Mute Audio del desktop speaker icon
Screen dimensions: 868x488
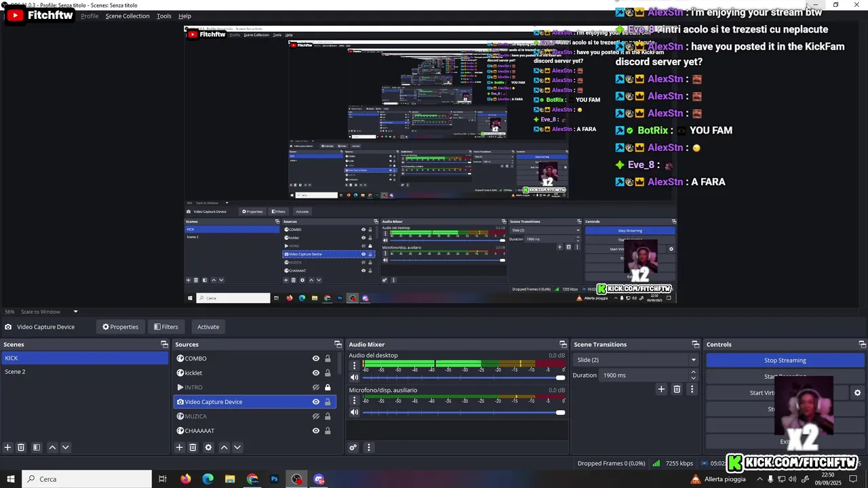(354, 378)
